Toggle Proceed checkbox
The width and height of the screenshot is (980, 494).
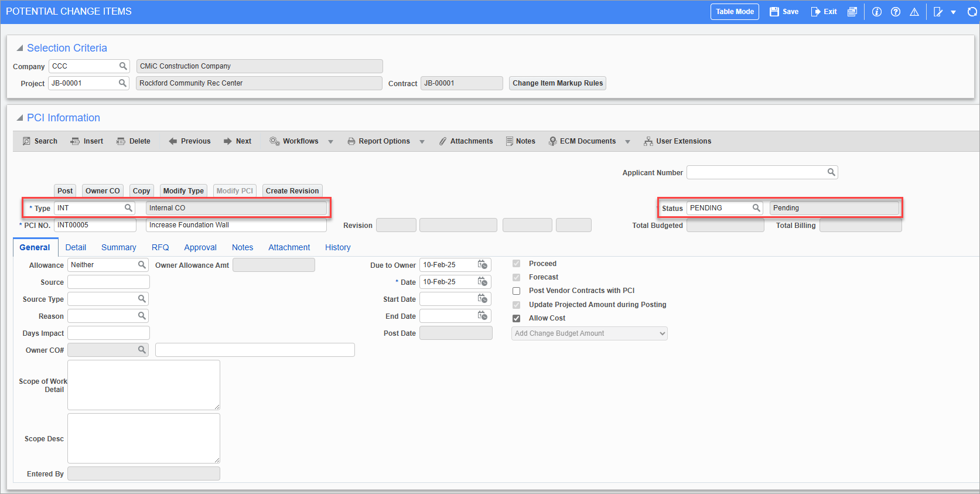(517, 264)
